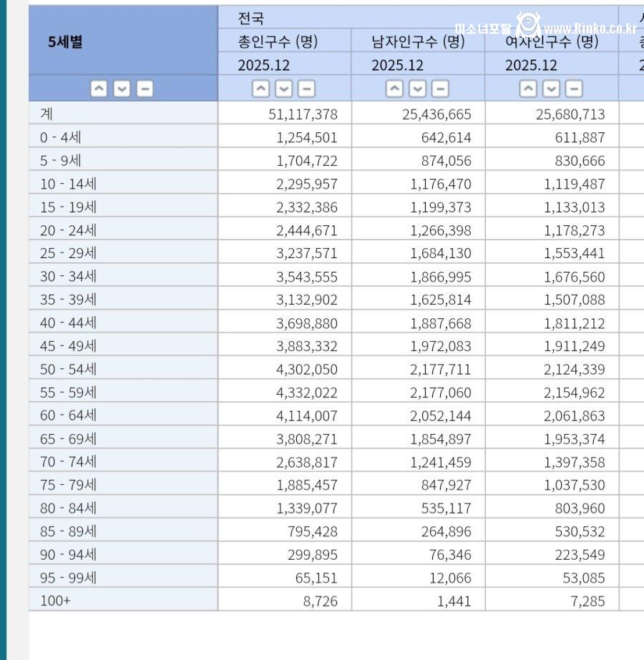Collapse the partially visible rightmost column
Screen dimensions: 644x660
pos(633,89)
